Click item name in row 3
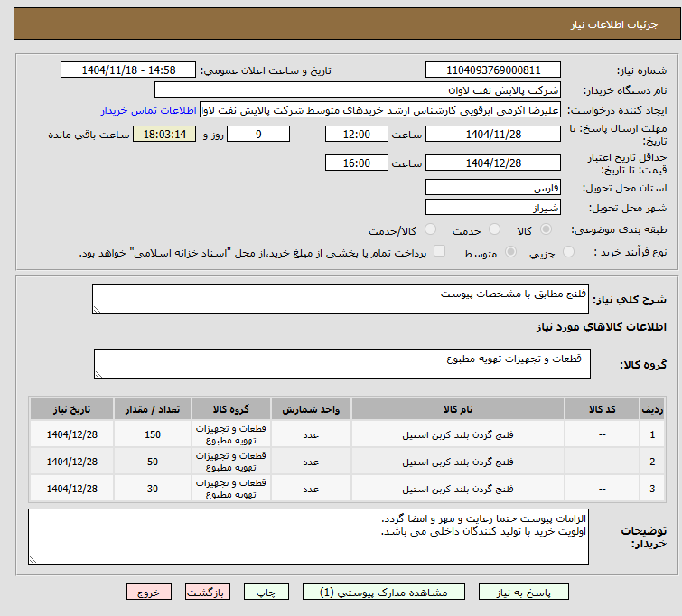Viewport: 682px width, 616px height. pos(458,489)
